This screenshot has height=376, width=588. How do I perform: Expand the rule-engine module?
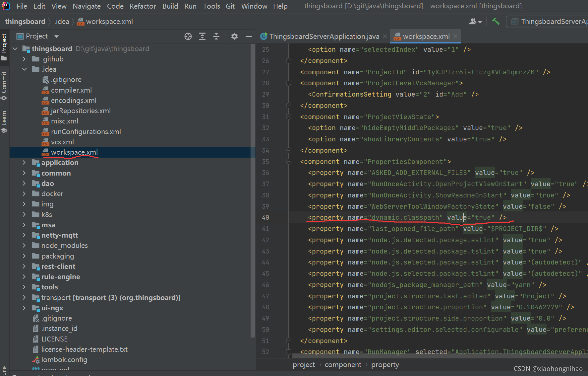(x=24, y=277)
